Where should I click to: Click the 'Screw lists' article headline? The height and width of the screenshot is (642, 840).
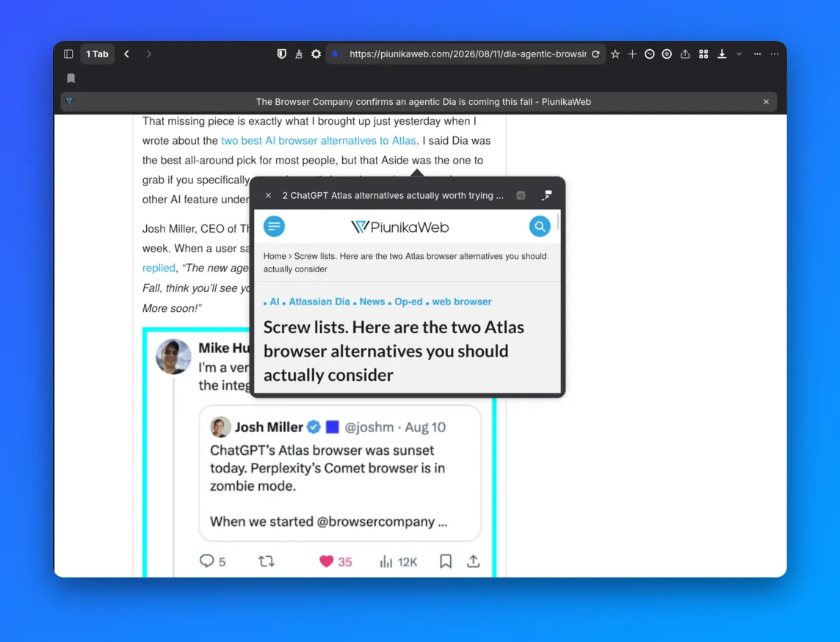tap(394, 351)
